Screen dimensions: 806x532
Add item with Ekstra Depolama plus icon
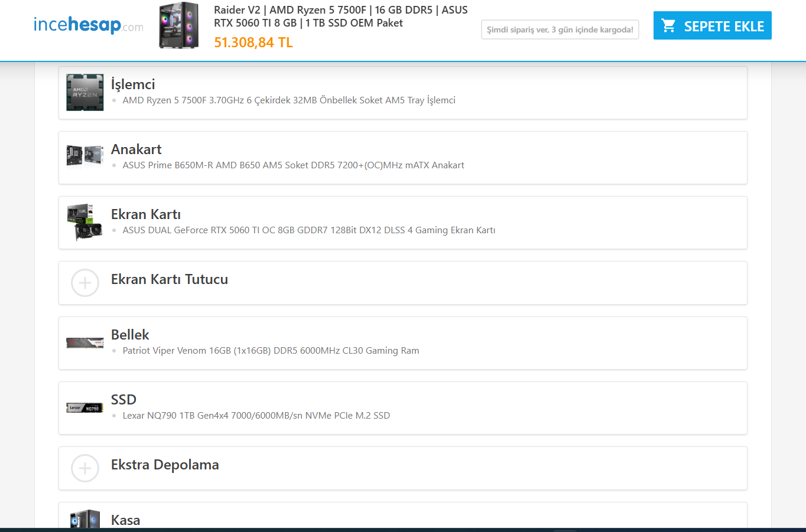coord(84,468)
